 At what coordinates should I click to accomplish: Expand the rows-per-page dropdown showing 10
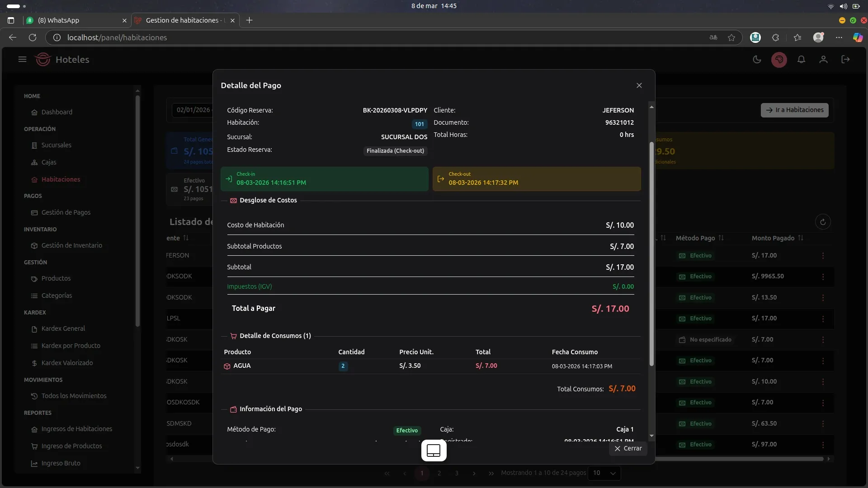click(604, 473)
